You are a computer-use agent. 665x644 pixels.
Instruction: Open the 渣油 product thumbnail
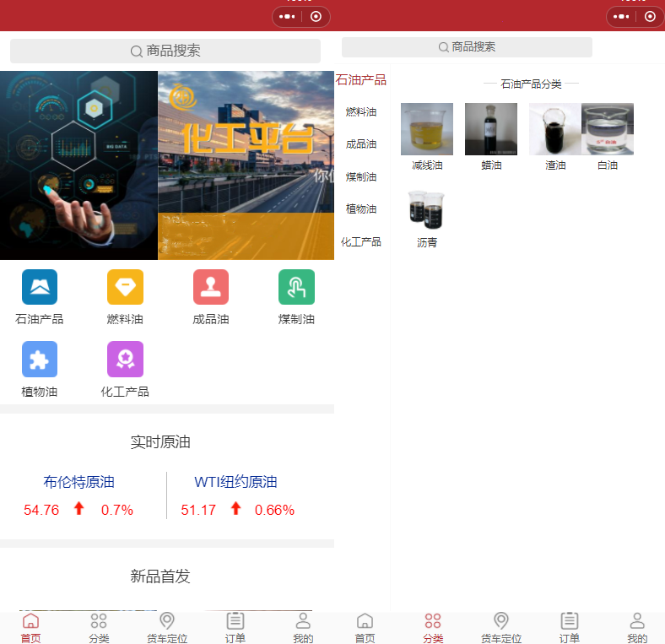tap(555, 129)
